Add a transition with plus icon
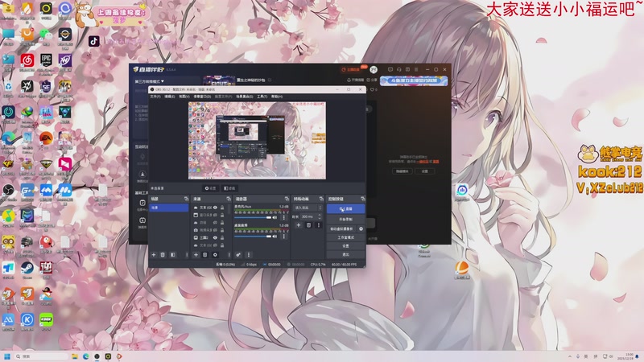The image size is (644, 362). tap(299, 225)
